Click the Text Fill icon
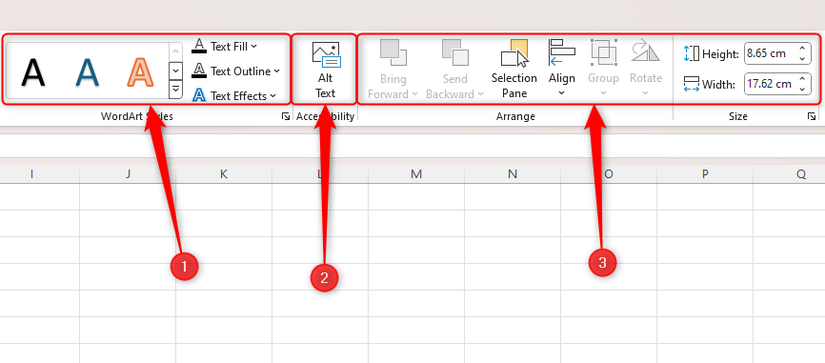Screen dimensions: 825x363 click(199, 46)
